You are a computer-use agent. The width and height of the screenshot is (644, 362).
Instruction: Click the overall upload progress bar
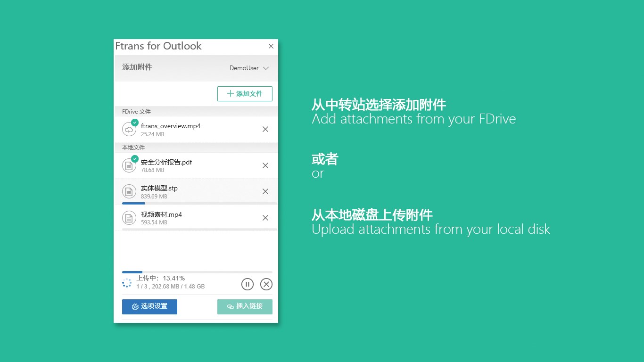coord(197,272)
